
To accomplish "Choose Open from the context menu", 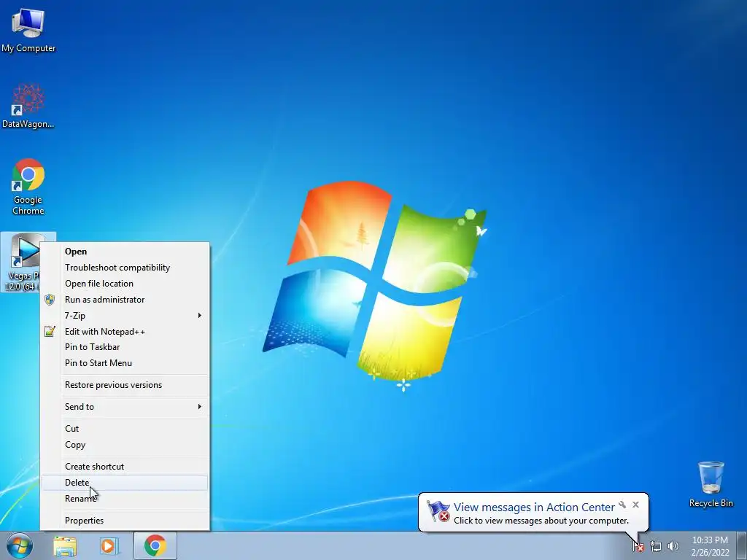I will [x=125, y=252].
